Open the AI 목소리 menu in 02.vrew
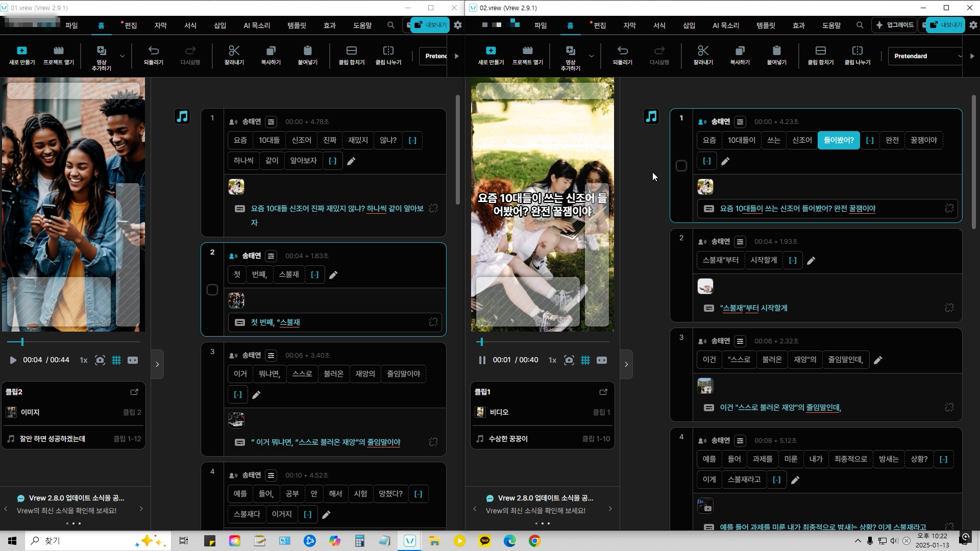Screen dimensions: 980x551 pos(725,25)
